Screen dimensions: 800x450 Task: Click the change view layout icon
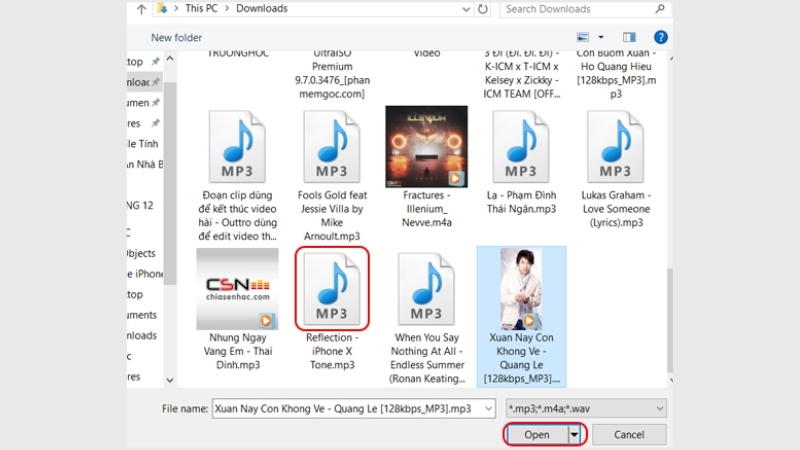[x=583, y=37]
